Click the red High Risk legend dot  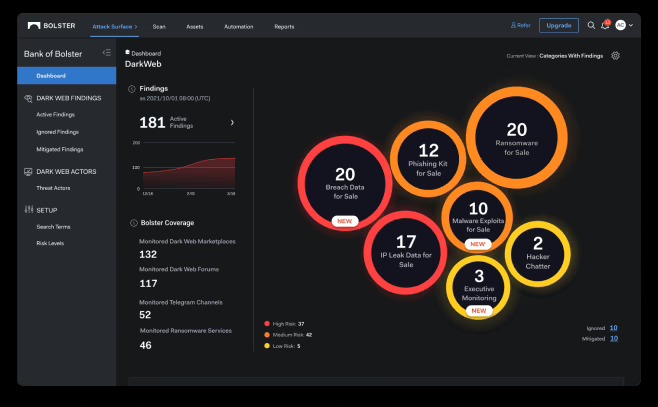tap(267, 324)
